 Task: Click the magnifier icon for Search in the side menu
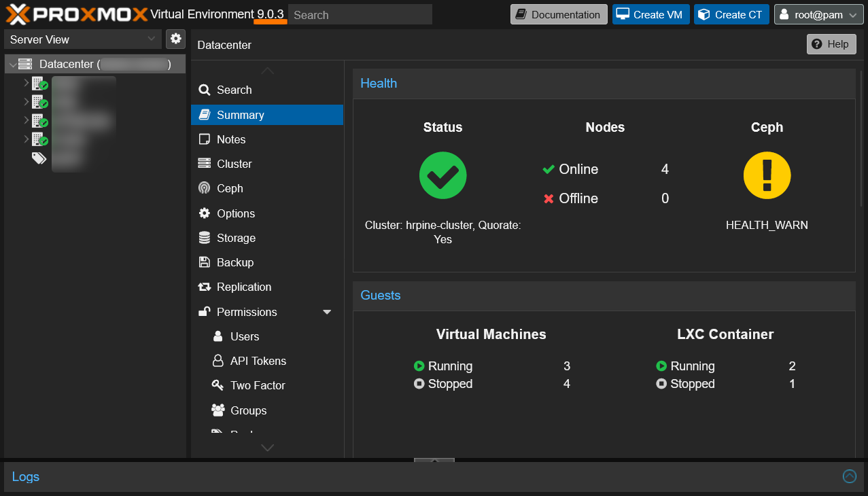pos(204,90)
